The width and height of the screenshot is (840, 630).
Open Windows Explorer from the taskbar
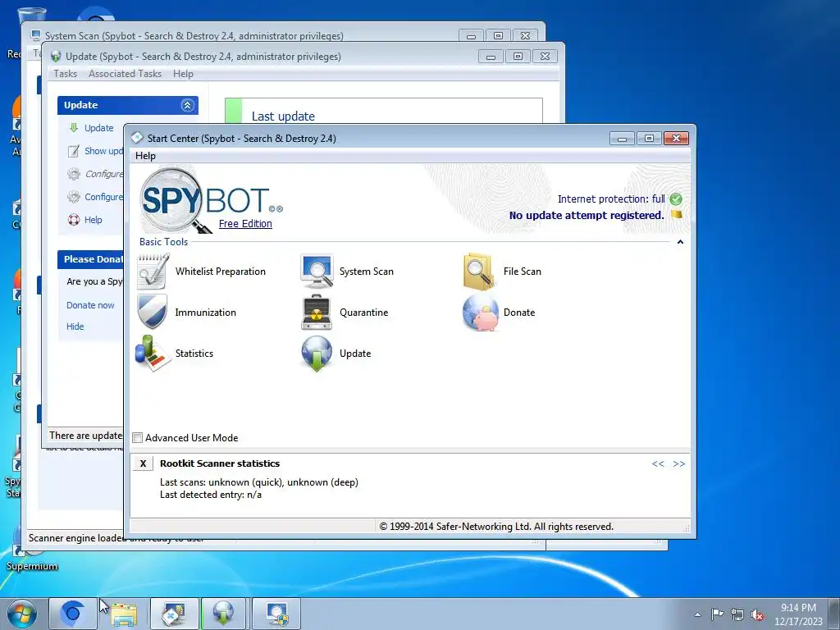(x=124, y=614)
